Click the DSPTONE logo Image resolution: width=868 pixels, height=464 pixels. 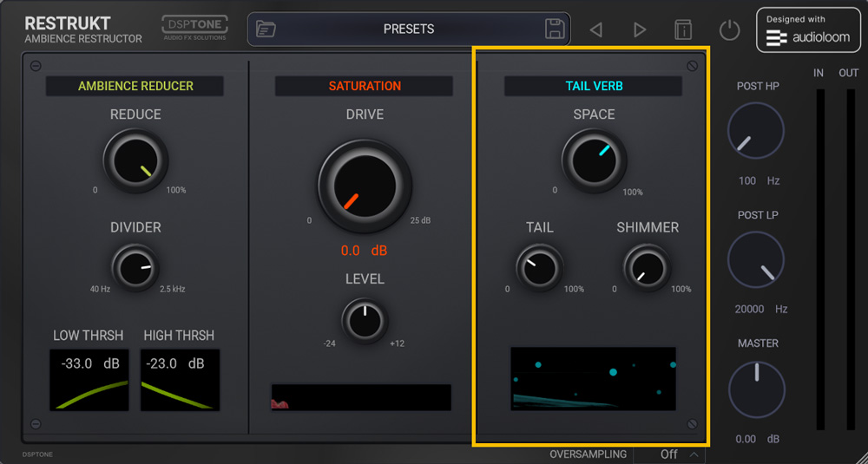(x=194, y=28)
